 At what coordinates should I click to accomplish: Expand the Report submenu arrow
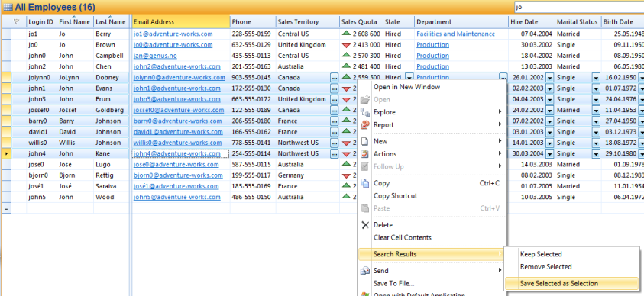[x=500, y=124]
